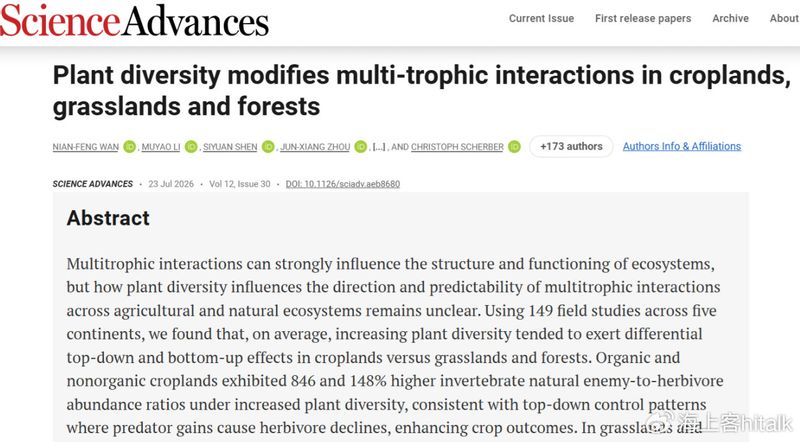Open ORCID icon next to Siyuan Shen
This screenshot has height=442, width=800.
(x=268, y=147)
